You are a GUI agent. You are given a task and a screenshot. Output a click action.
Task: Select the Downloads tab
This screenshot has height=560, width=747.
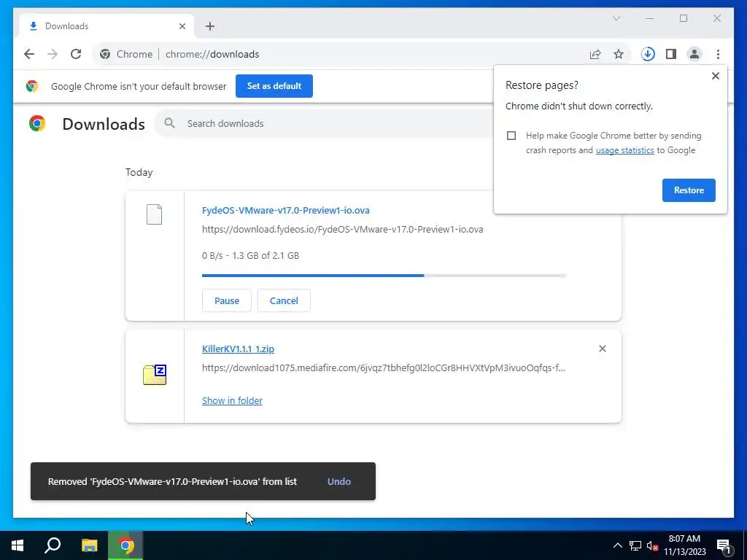coord(107,26)
